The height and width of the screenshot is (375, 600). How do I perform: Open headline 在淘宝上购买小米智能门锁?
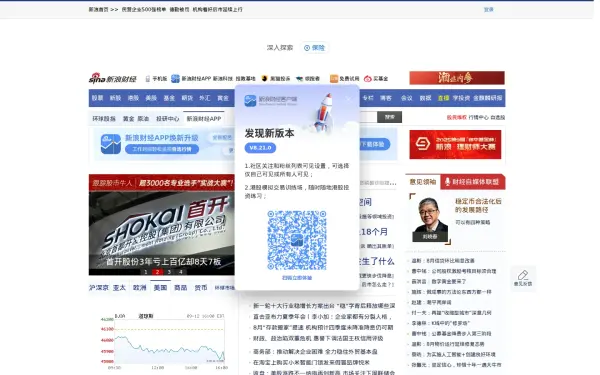point(311,362)
